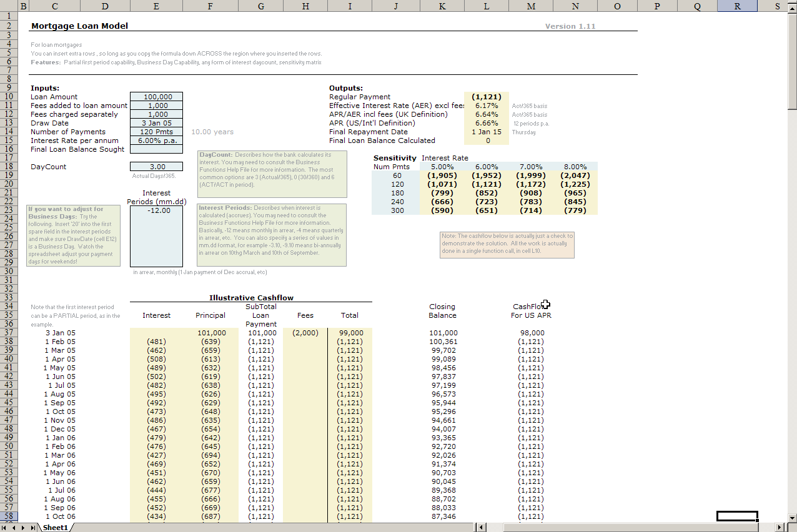
Task: Select the Draw Date cell 3 Jan 05
Action: (x=156, y=123)
